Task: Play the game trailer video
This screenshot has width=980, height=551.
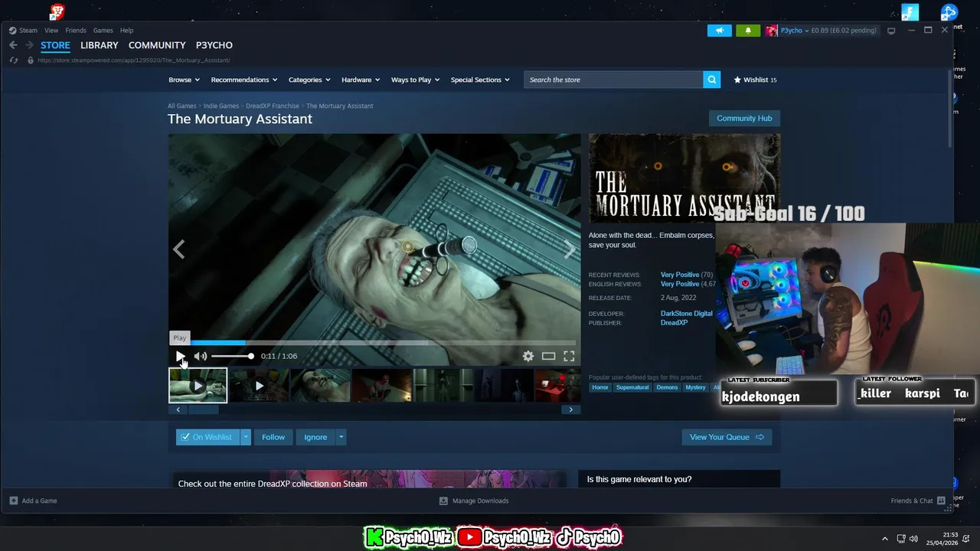Action: (x=180, y=356)
